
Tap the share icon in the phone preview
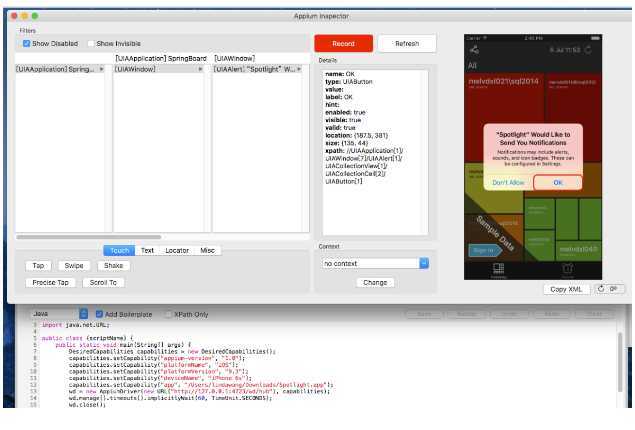(x=474, y=50)
